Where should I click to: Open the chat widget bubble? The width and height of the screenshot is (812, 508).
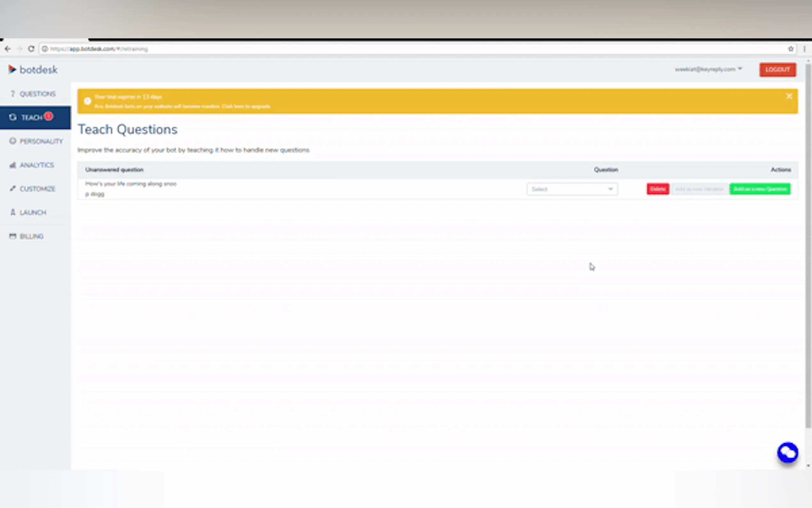coord(787,453)
